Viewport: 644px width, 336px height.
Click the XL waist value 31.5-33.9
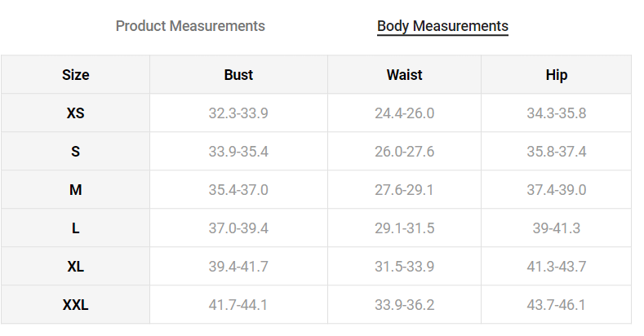point(404,267)
